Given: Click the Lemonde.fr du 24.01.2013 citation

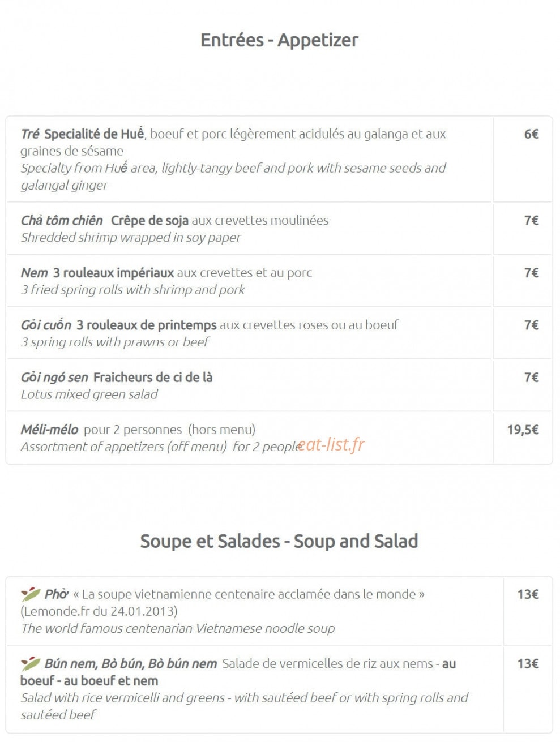Looking at the screenshot, I should [x=99, y=611].
